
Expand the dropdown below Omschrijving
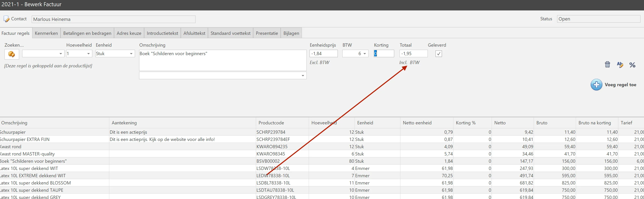point(303,75)
